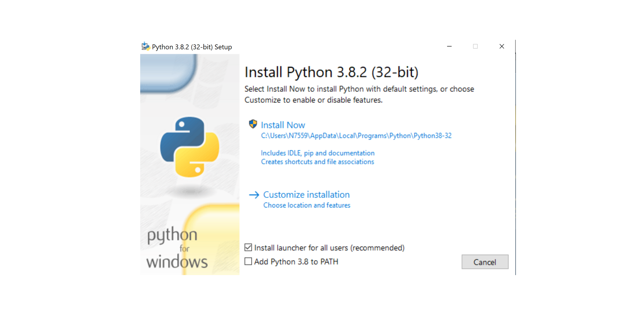Click the default install path under Install Now

[x=356, y=136]
